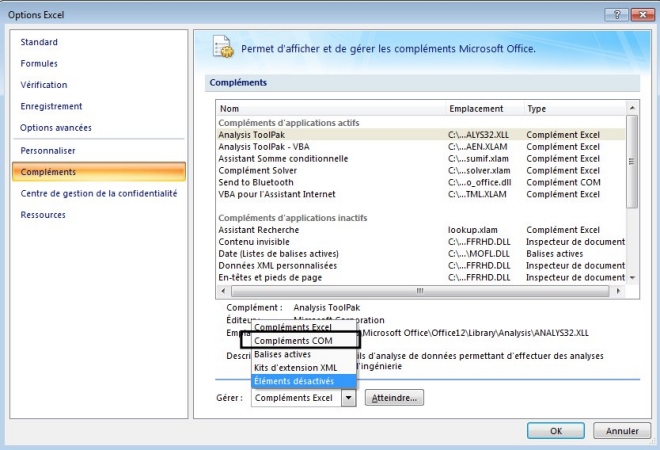This screenshot has height=450, width=660.
Task: Select the Contenu invisible row
Action: pyautogui.click(x=421, y=242)
